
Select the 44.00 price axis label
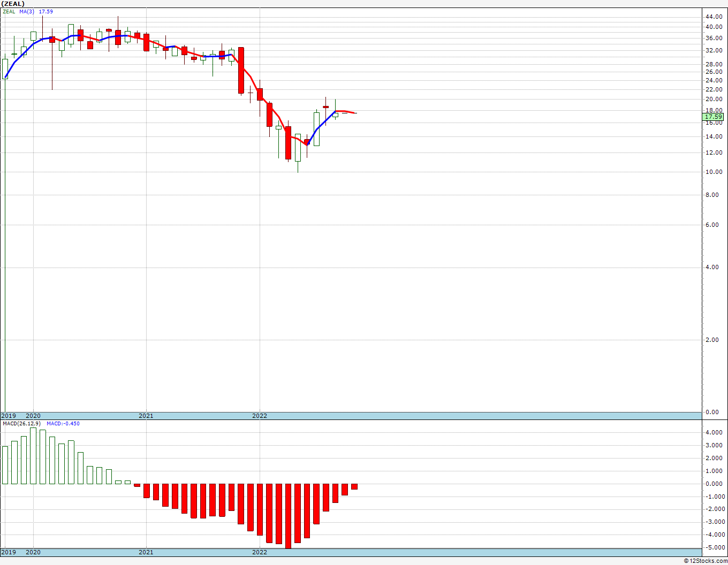click(714, 17)
